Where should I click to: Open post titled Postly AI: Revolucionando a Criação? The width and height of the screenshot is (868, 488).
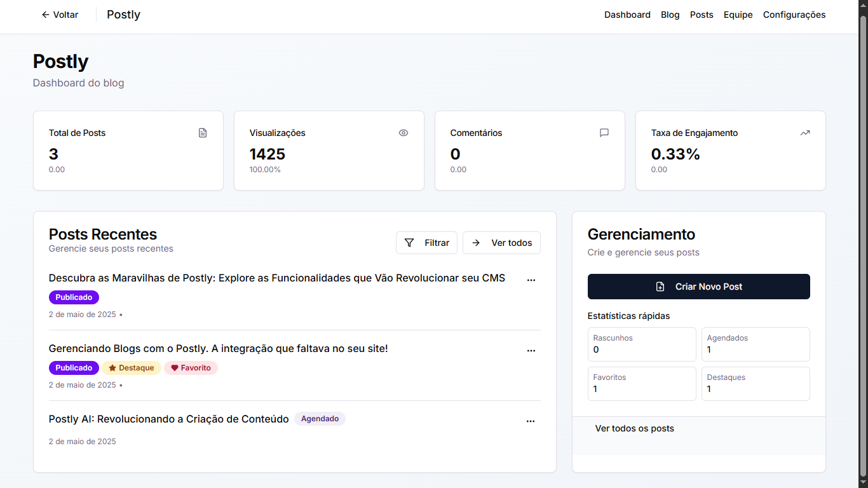click(x=169, y=419)
